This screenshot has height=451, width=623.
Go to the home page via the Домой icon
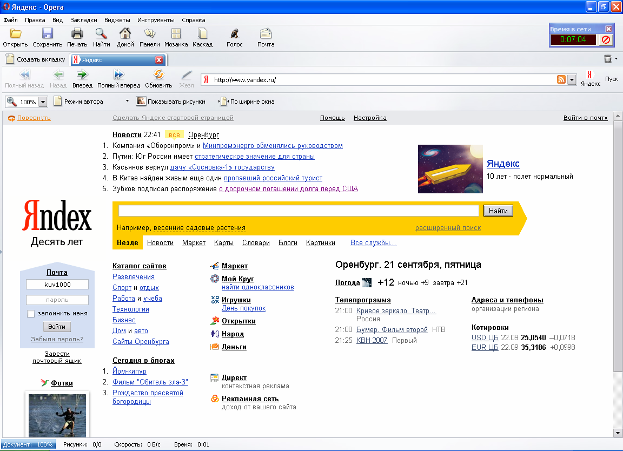125,34
